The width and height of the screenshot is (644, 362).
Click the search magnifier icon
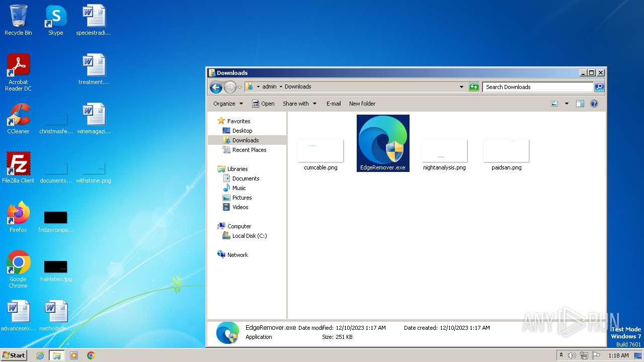tap(599, 87)
